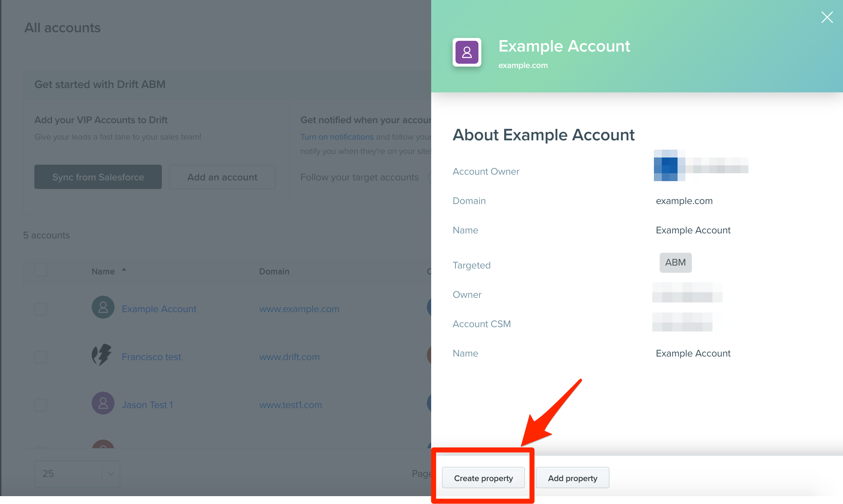Click the Targeted field label
The height and width of the screenshot is (504, 843).
(x=472, y=265)
